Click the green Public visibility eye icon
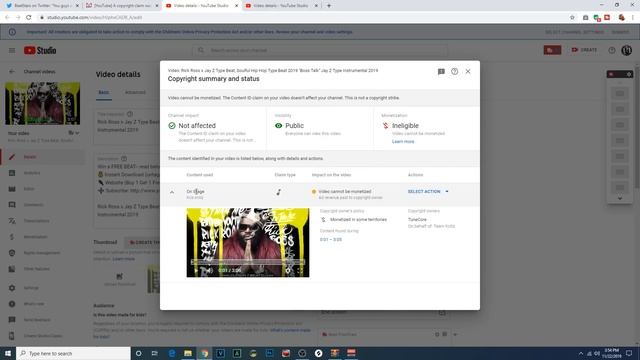Screen dimensions: 640x360 click(x=279, y=126)
